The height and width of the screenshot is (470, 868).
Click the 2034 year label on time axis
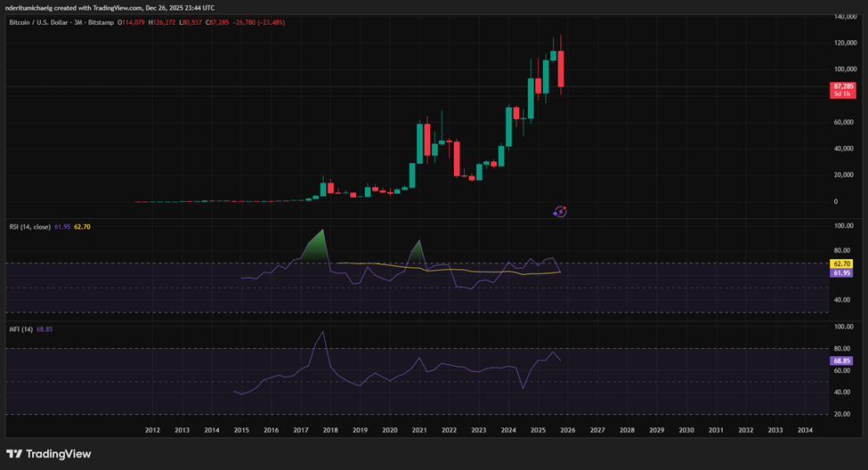coord(805,430)
